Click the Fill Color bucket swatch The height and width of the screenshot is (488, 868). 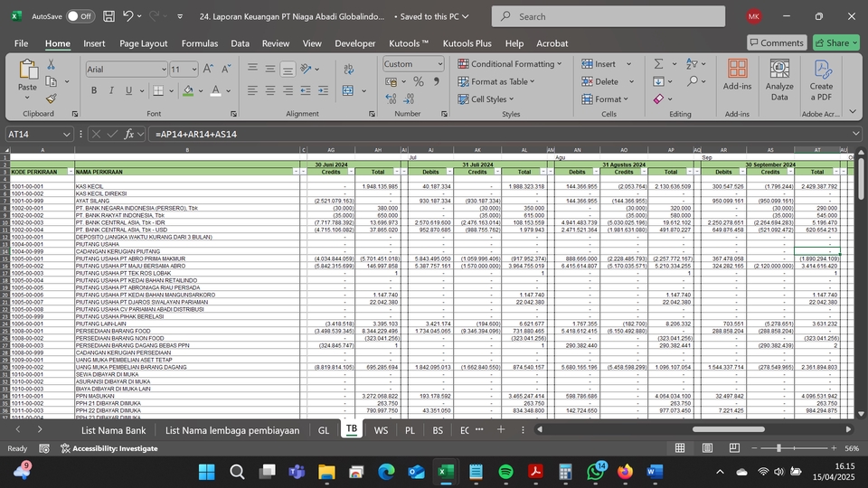tap(188, 90)
